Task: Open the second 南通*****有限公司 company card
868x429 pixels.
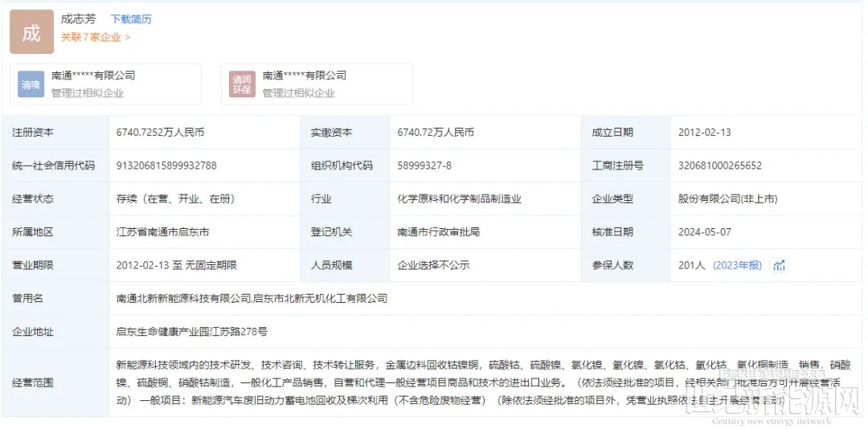Action: 304,76
